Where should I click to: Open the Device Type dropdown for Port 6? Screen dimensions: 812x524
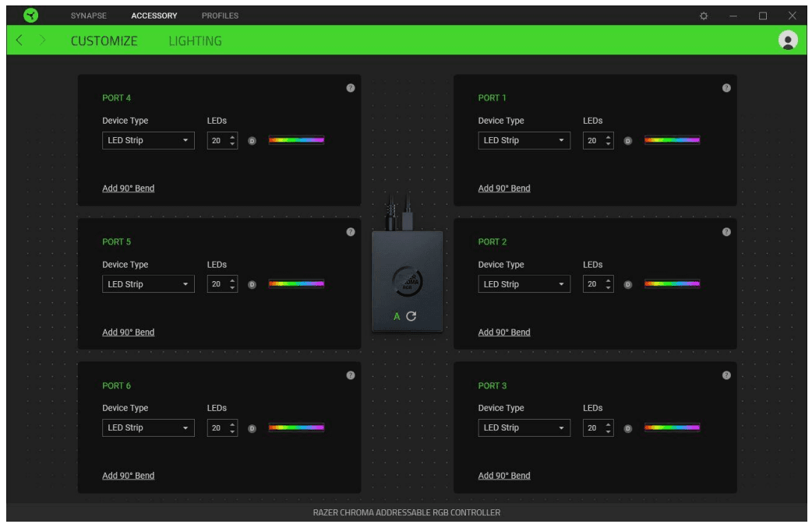(x=148, y=427)
